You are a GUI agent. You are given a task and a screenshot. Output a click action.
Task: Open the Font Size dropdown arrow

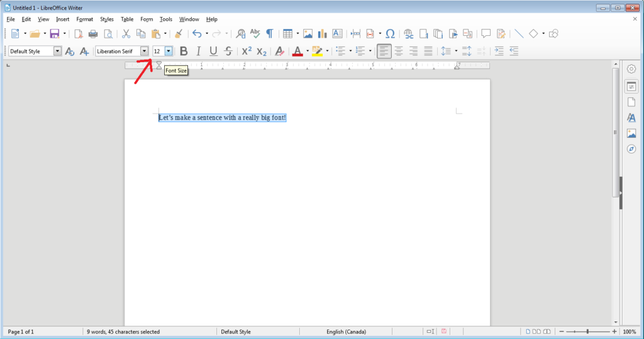click(x=169, y=51)
